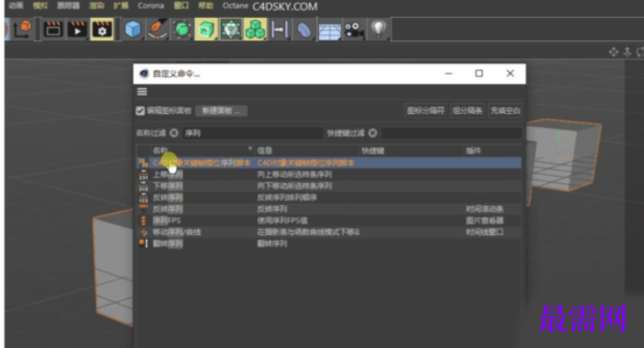Click the New Palette button

(x=221, y=111)
